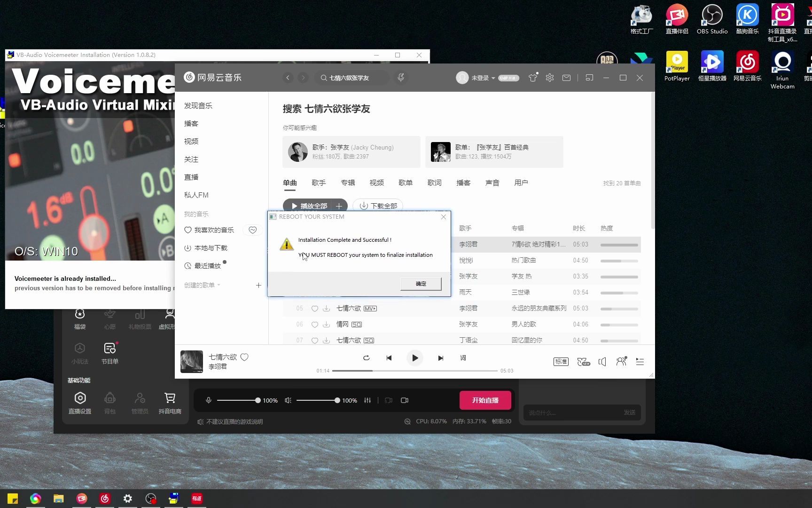Open listen-to-identify microphone icon beside search
Viewport: 812px width, 508px height.
click(x=401, y=78)
